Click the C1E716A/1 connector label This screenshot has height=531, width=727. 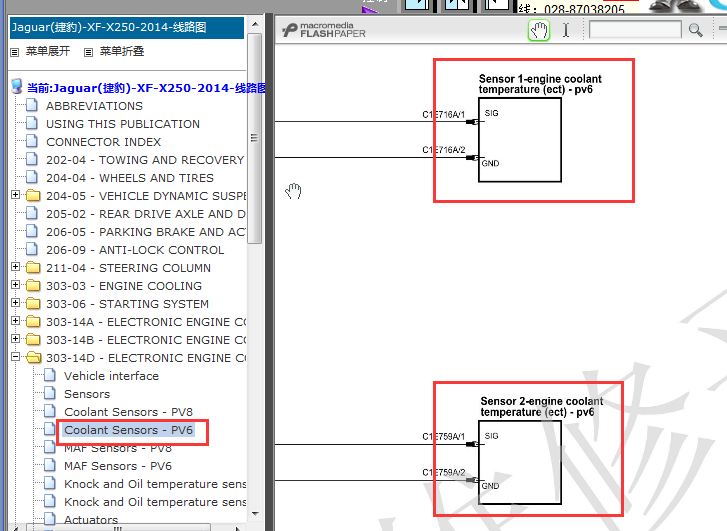coord(443,115)
